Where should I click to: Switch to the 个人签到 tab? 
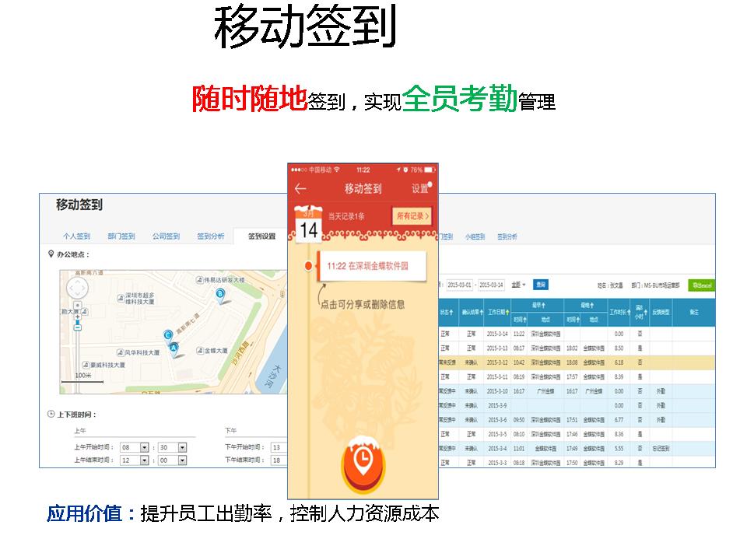(76, 236)
